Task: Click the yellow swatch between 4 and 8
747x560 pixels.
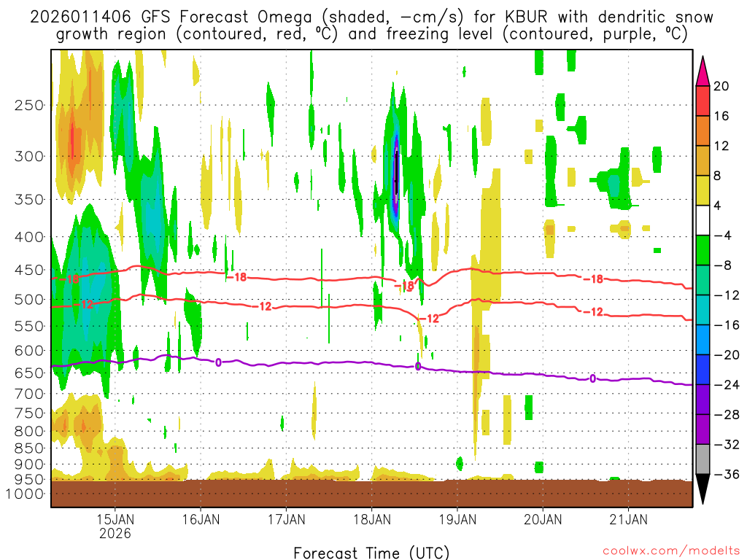Action: (703, 190)
